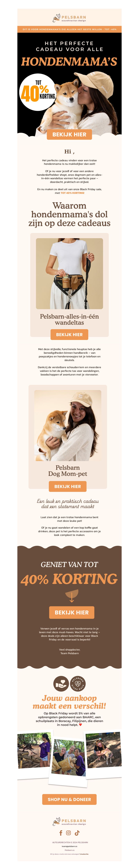The height and width of the screenshot is (868, 139).
Task: Click the SHOP NU & DONEER button
Action: pos(69,799)
